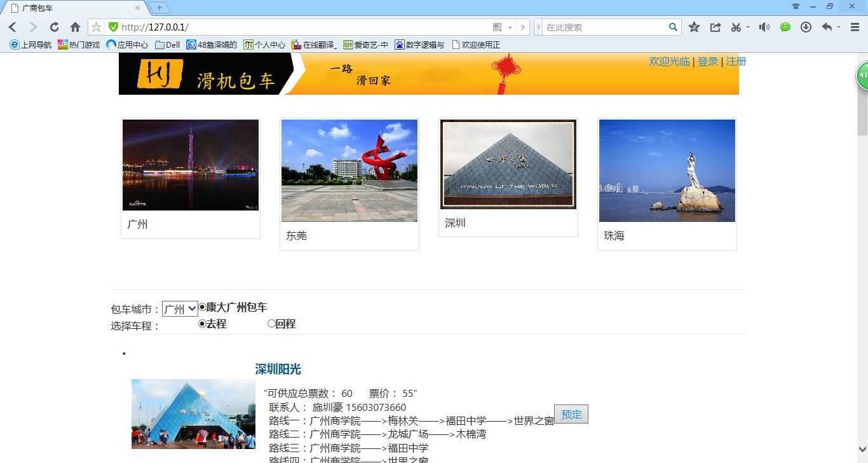Mute sound with the speaker icon
The width and height of the screenshot is (868, 463).
click(764, 27)
